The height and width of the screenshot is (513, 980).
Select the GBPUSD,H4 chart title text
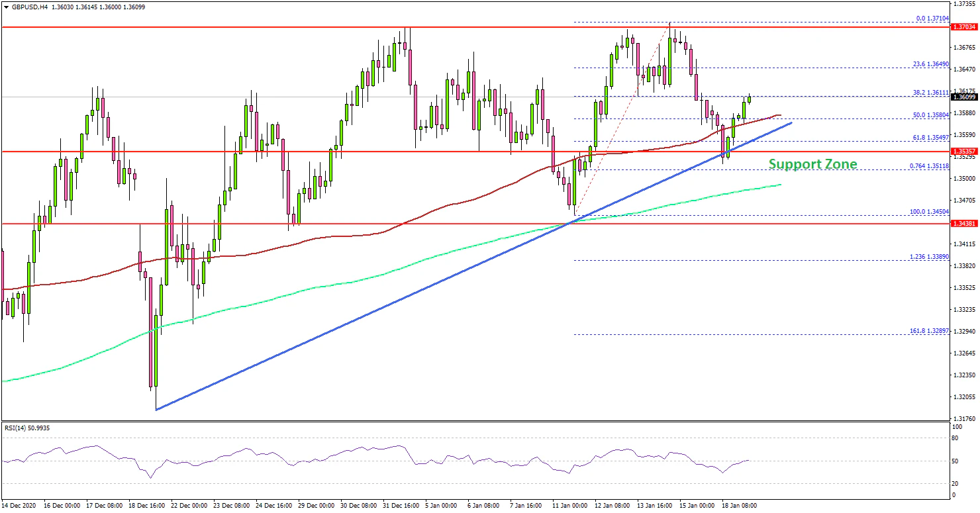(x=31, y=7)
